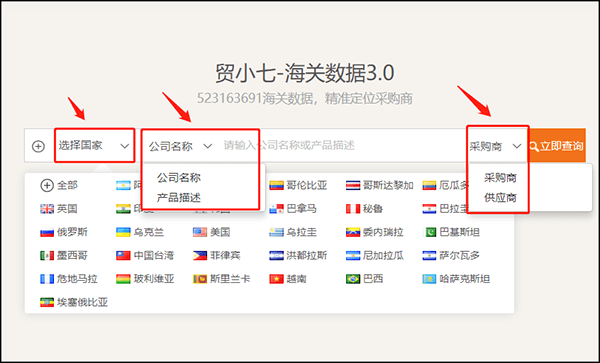Select country 危地马拉

[x=69, y=279]
